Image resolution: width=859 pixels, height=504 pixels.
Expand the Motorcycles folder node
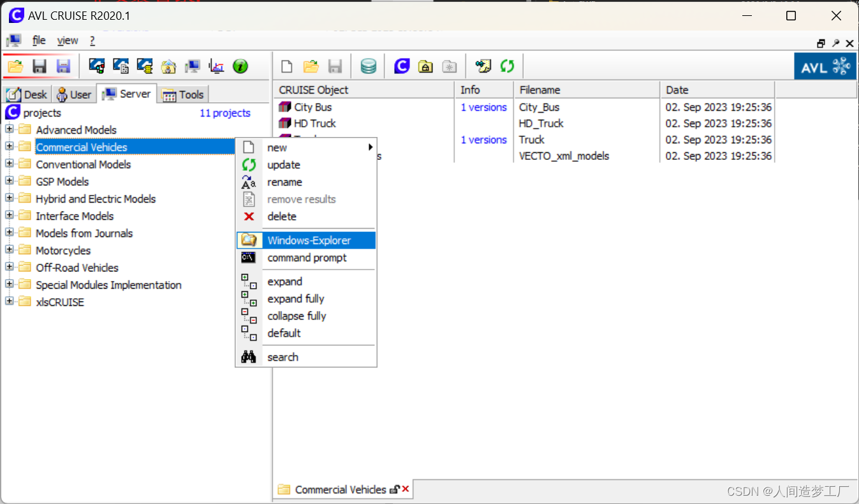(10, 250)
